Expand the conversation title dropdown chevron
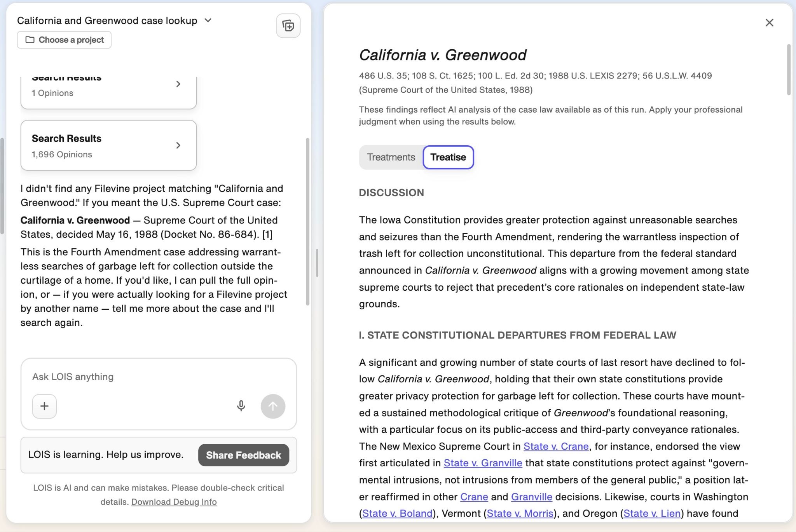Viewport: 796px width, 532px height. point(208,20)
